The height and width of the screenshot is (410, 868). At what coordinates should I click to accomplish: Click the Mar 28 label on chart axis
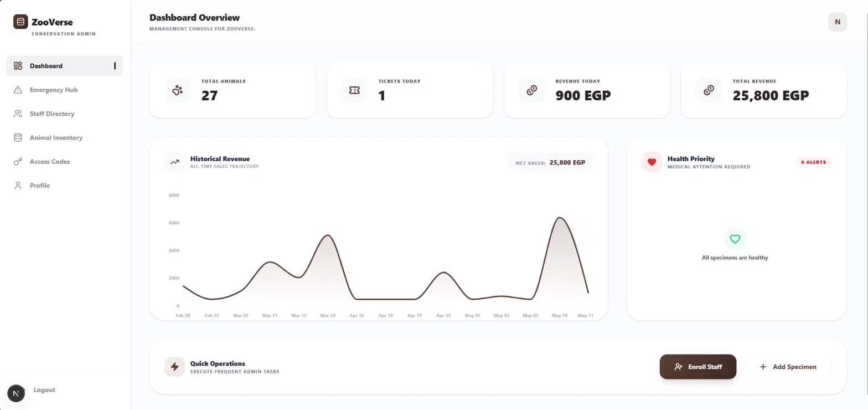tap(328, 315)
